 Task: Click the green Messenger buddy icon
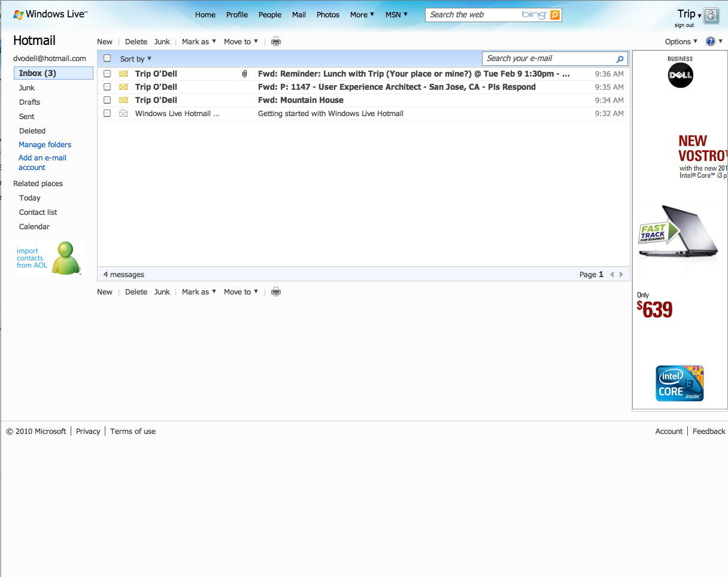coord(65,258)
